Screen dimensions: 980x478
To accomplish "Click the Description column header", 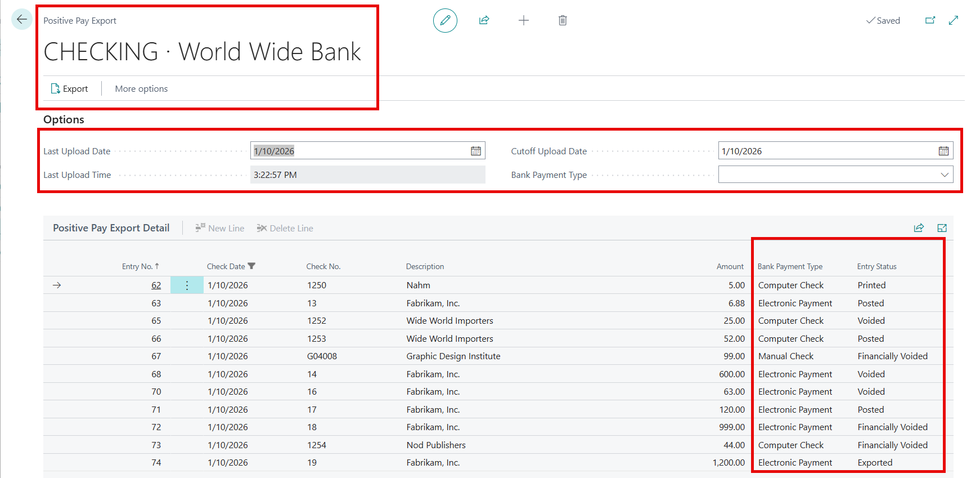I will (x=425, y=266).
